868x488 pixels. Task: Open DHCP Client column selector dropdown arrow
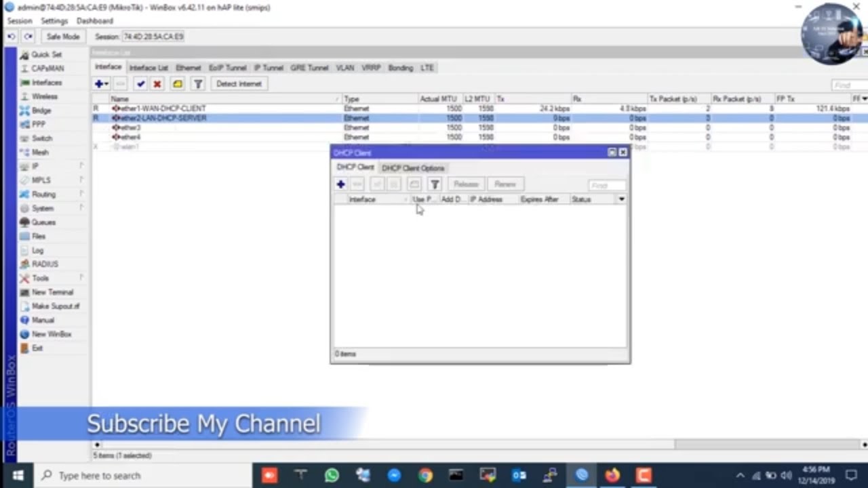click(x=621, y=199)
